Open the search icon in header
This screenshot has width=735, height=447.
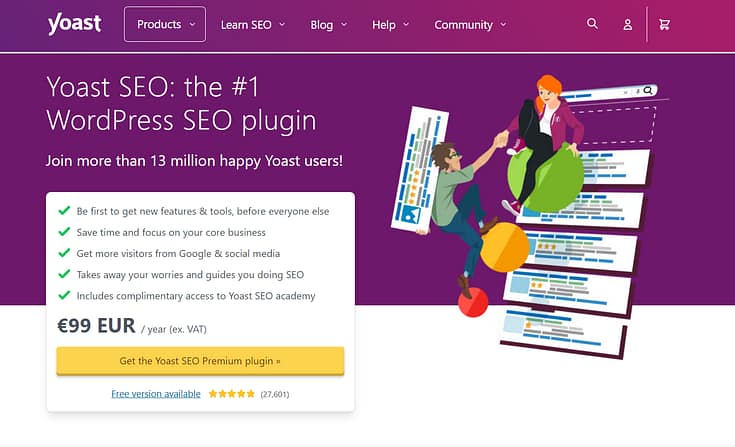[592, 23]
